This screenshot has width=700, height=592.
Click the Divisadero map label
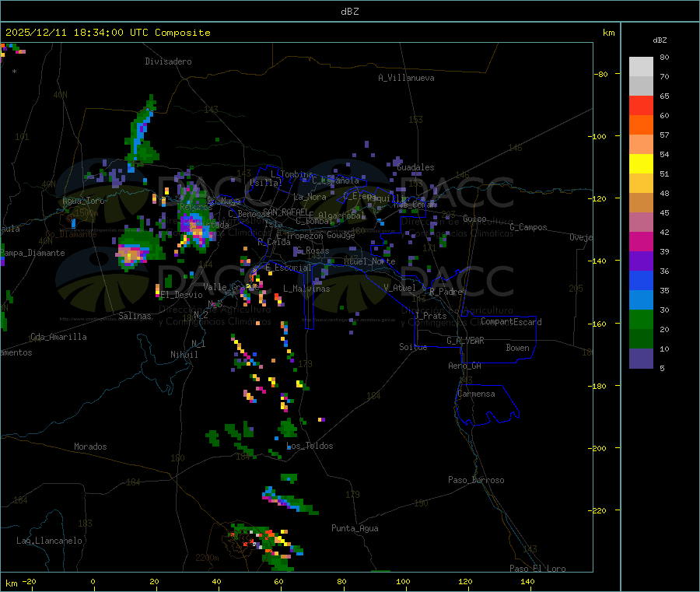[x=168, y=61]
